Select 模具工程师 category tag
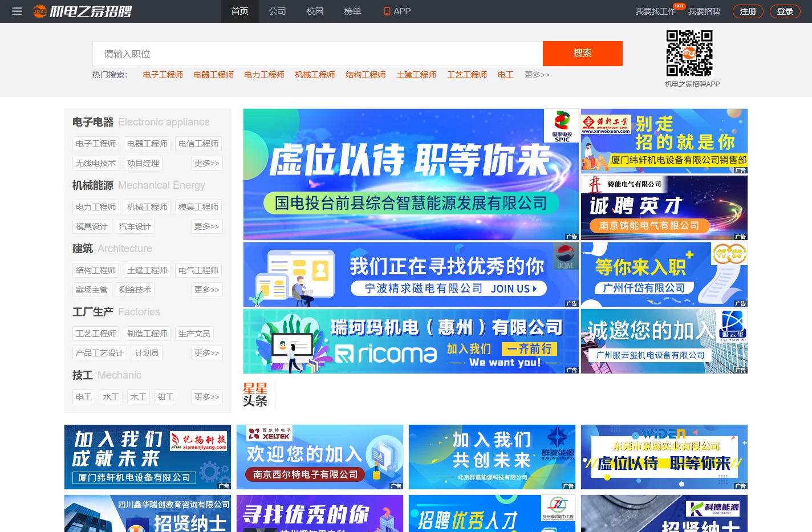The width and height of the screenshot is (812, 532). [198, 207]
